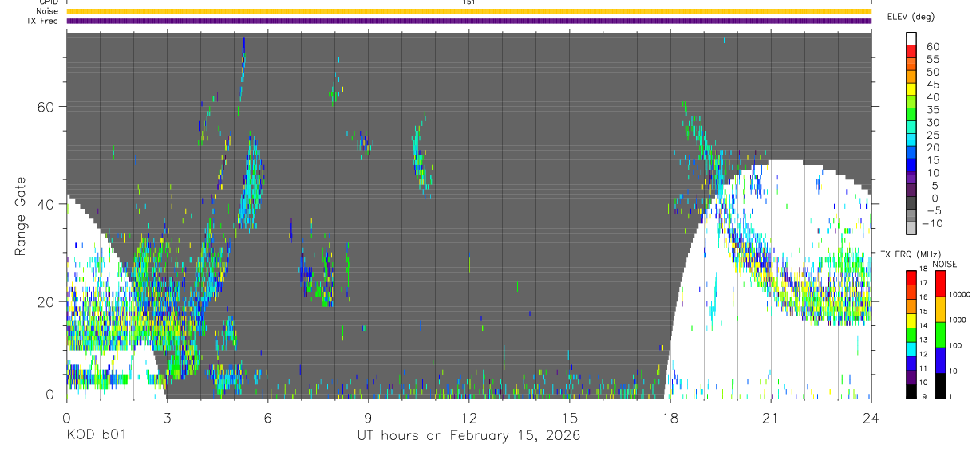Click "UT hours on February 15, 2026" axis title
The image size is (980, 452).
coord(468,436)
